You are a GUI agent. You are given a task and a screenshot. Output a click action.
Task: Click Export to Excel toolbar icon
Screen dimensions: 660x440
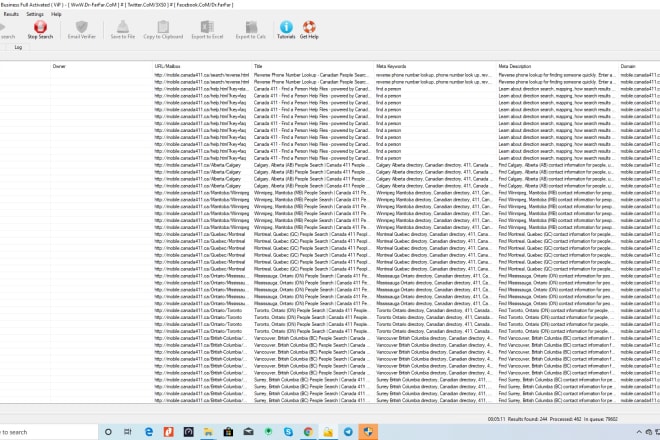pyautogui.click(x=207, y=29)
